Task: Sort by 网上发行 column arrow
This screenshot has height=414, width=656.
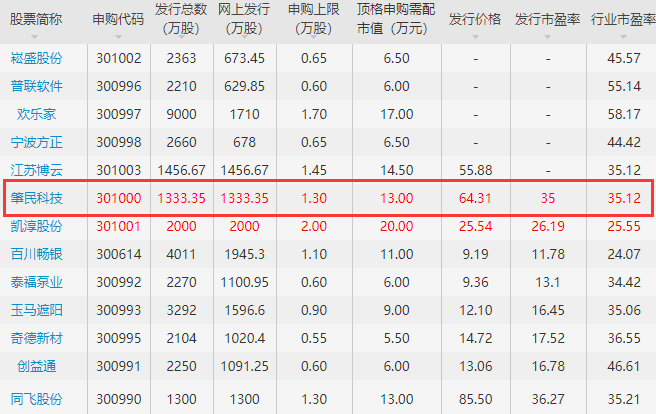Action: 245,37
